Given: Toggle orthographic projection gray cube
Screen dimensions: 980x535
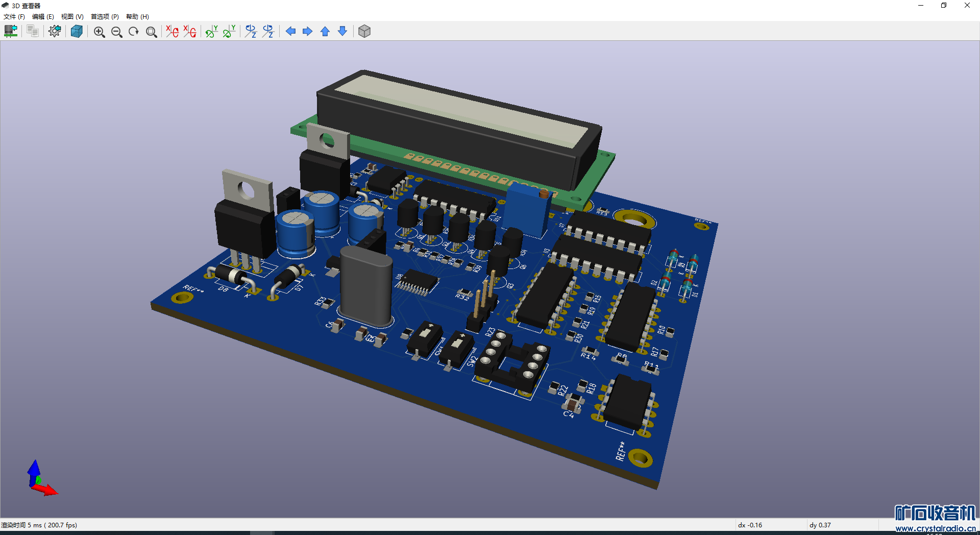Looking at the screenshot, I should [364, 32].
